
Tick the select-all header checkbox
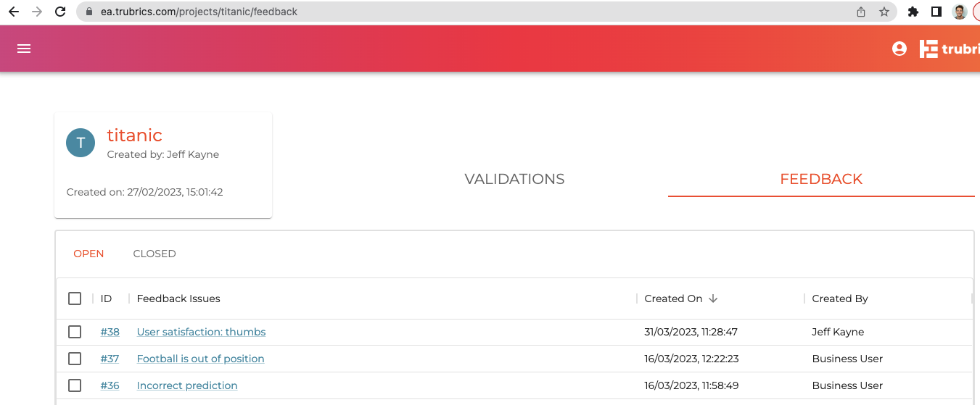tap(75, 298)
